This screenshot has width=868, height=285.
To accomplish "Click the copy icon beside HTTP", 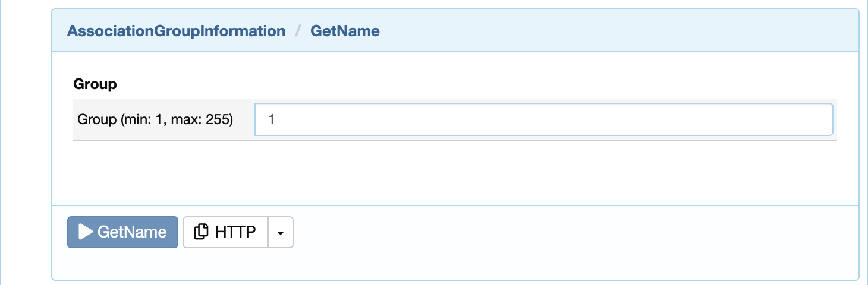I will tap(202, 232).
